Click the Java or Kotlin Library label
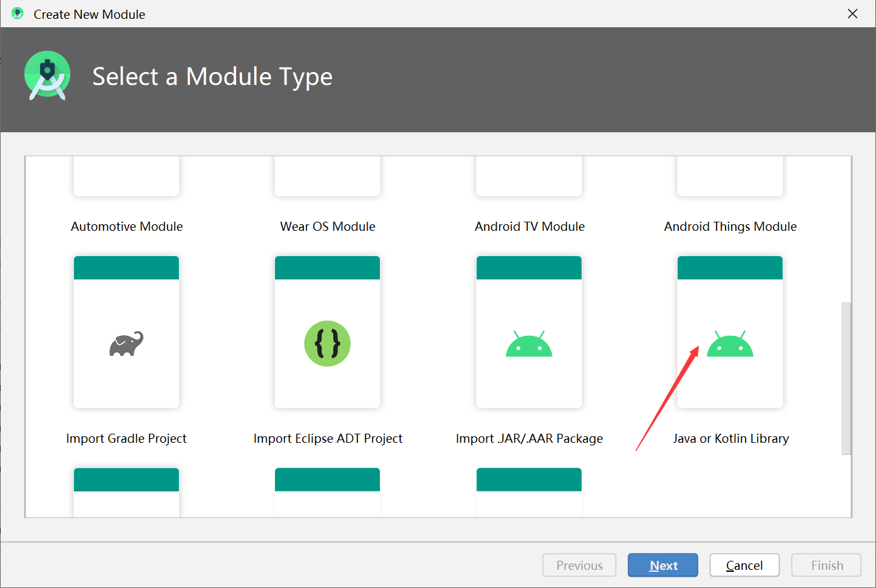Viewport: 876px width, 588px height. click(730, 438)
